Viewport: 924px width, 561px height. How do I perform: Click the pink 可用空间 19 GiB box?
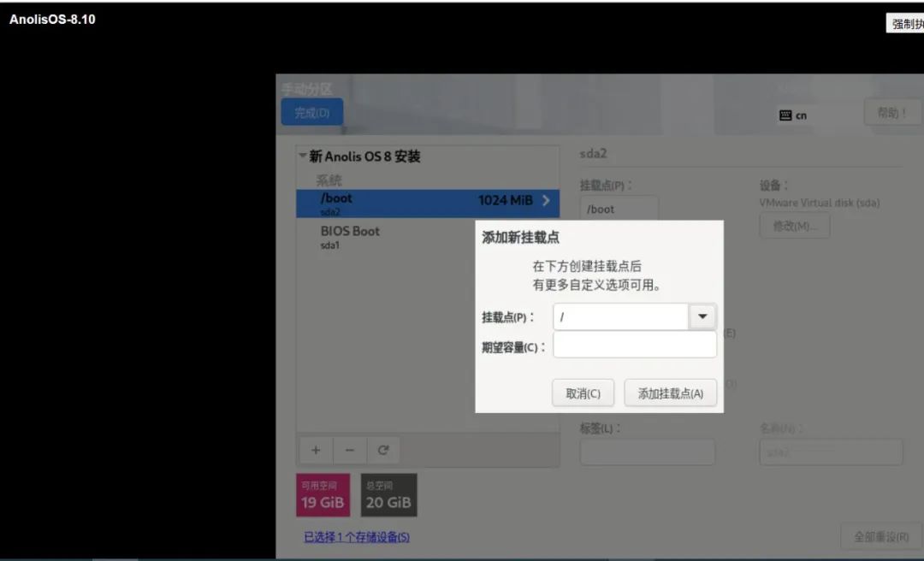tap(323, 495)
